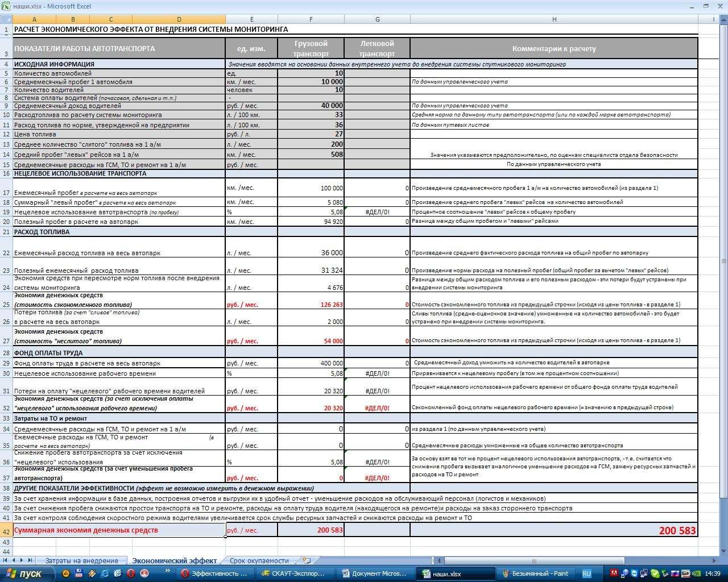Open Opera quick launch icon
Screen dimensions: 728x582
point(131,573)
